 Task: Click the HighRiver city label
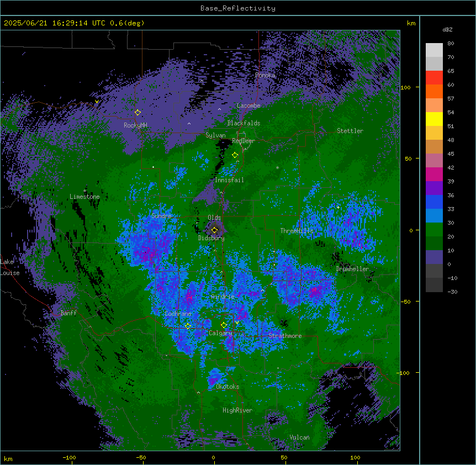click(237, 410)
